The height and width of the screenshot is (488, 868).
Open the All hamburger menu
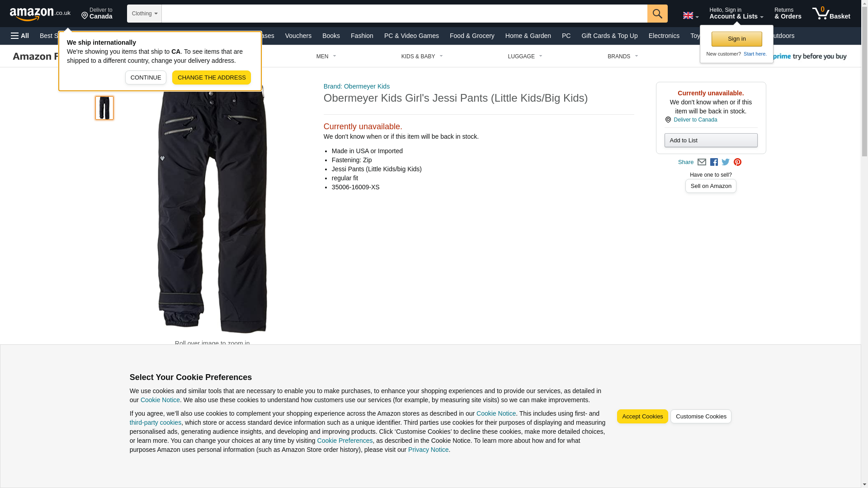click(x=20, y=36)
